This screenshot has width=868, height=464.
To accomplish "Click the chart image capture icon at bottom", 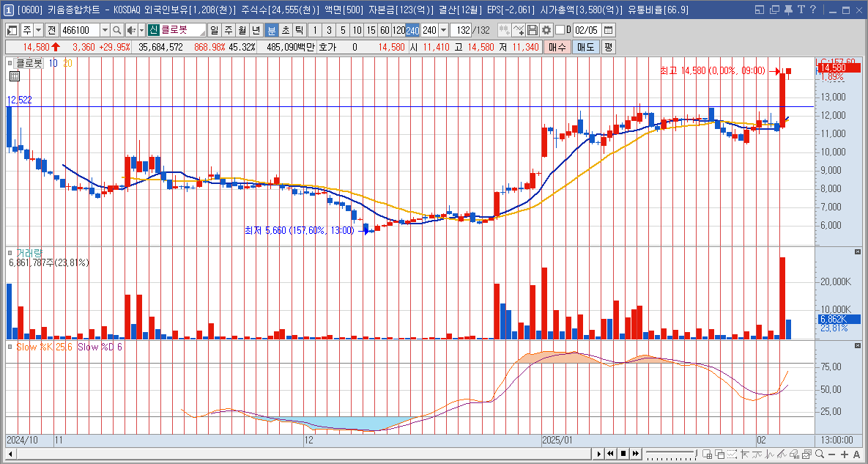I will tap(806, 454).
